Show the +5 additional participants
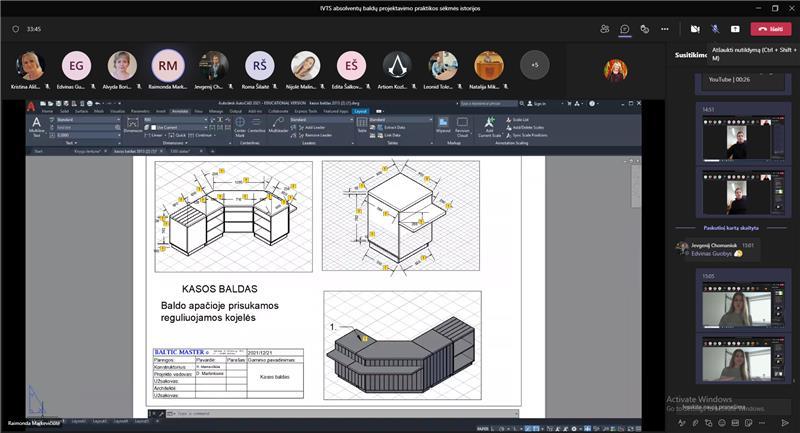 534,65
